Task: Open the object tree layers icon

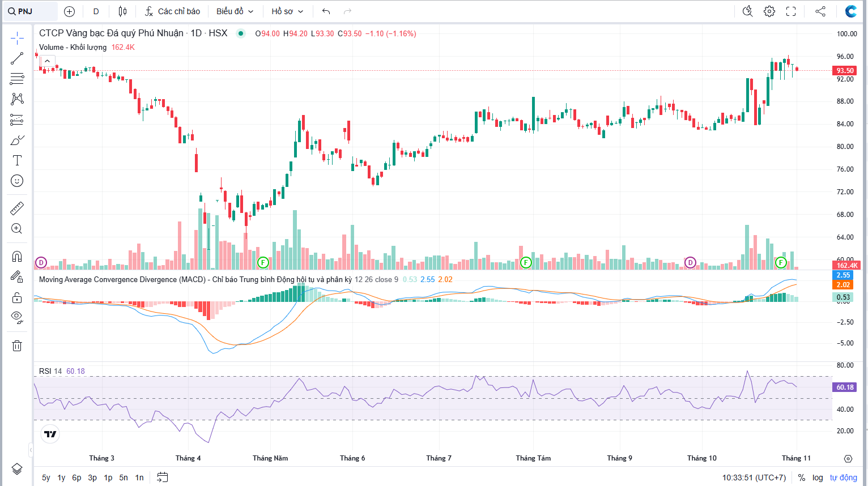Action: pyautogui.click(x=17, y=468)
